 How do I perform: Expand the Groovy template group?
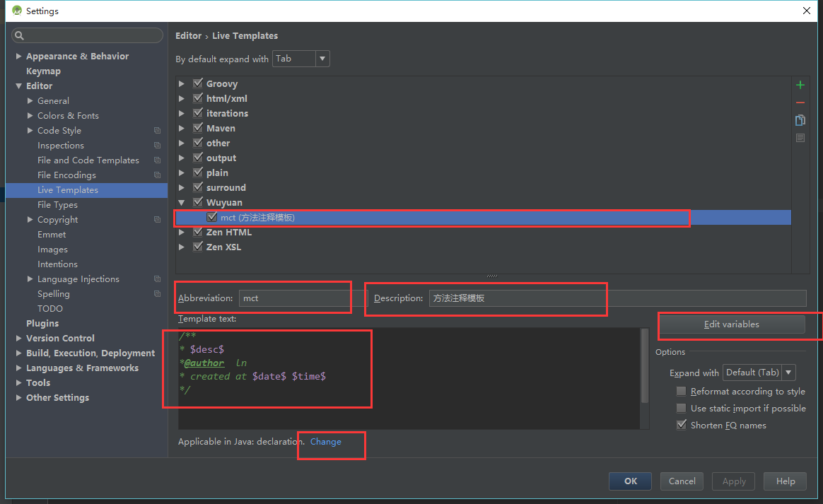(x=182, y=83)
